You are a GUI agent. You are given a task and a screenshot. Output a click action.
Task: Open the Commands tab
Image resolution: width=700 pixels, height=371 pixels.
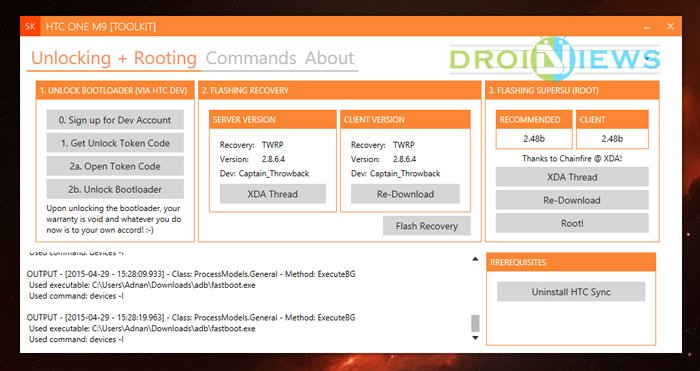click(251, 58)
